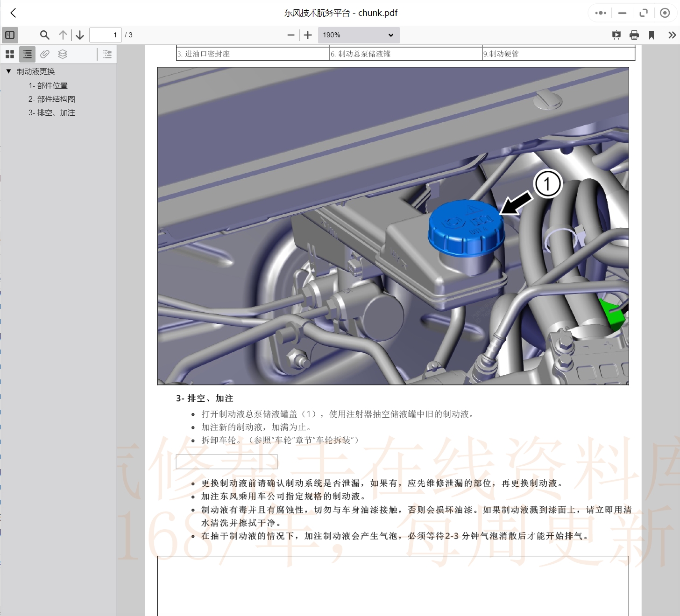This screenshot has width=680, height=616.
Task: Click the page number input field
Action: tap(106, 35)
